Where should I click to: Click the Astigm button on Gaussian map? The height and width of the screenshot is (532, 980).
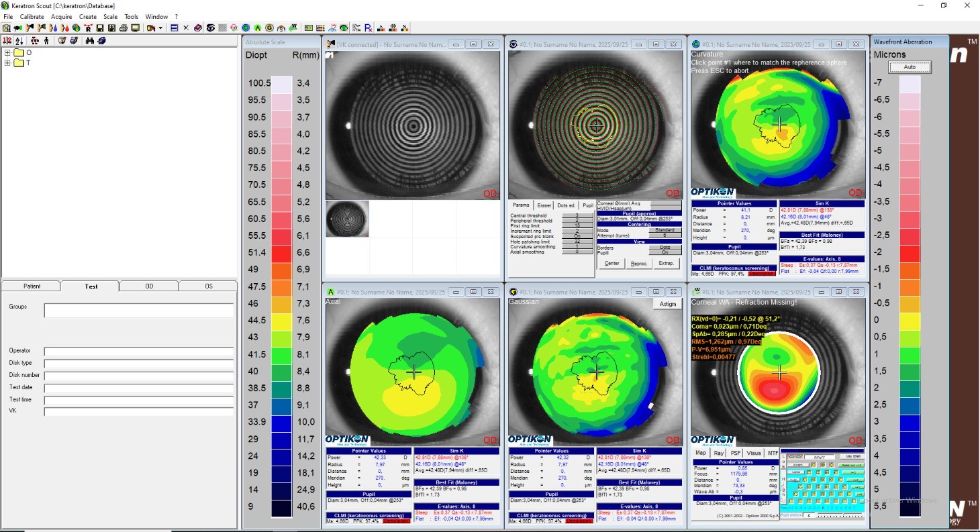tap(667, 304)
